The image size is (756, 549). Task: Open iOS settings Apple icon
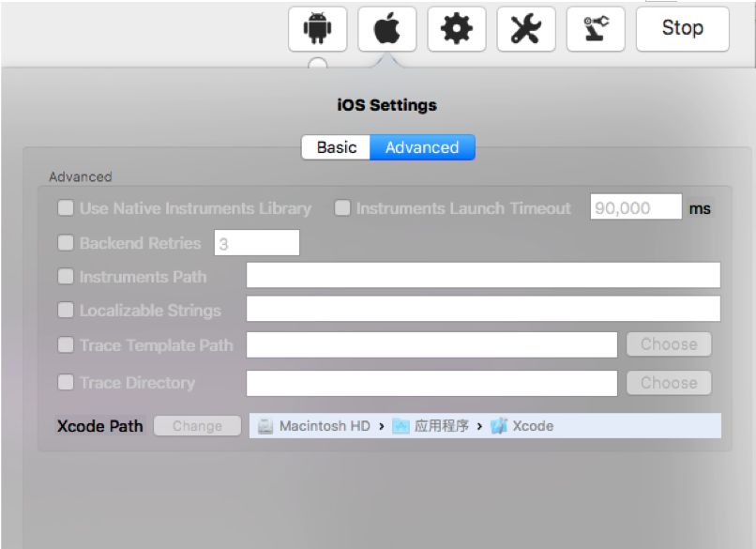pyautogui.click(x=387, y=29)
